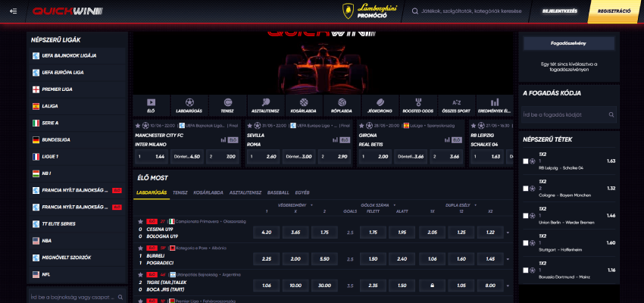Click search magnifier in league search box
The height and width of the screenshot is (303, 644).
120,297
